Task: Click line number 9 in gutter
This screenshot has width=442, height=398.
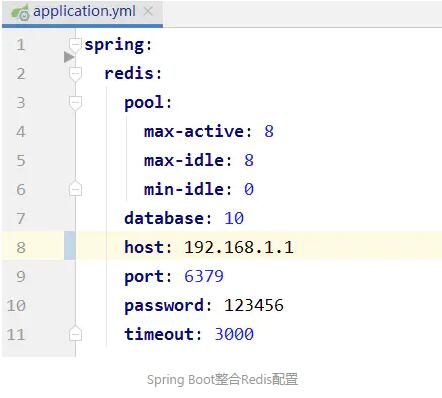Action: pos(21,277)
